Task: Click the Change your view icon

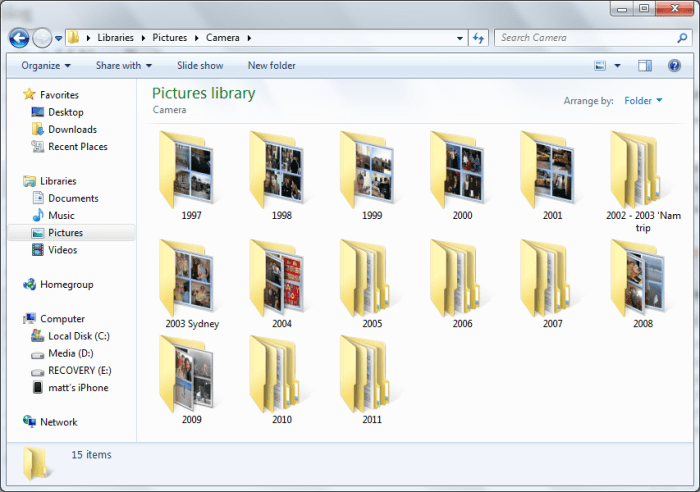Action: click(x=600, y=66)
